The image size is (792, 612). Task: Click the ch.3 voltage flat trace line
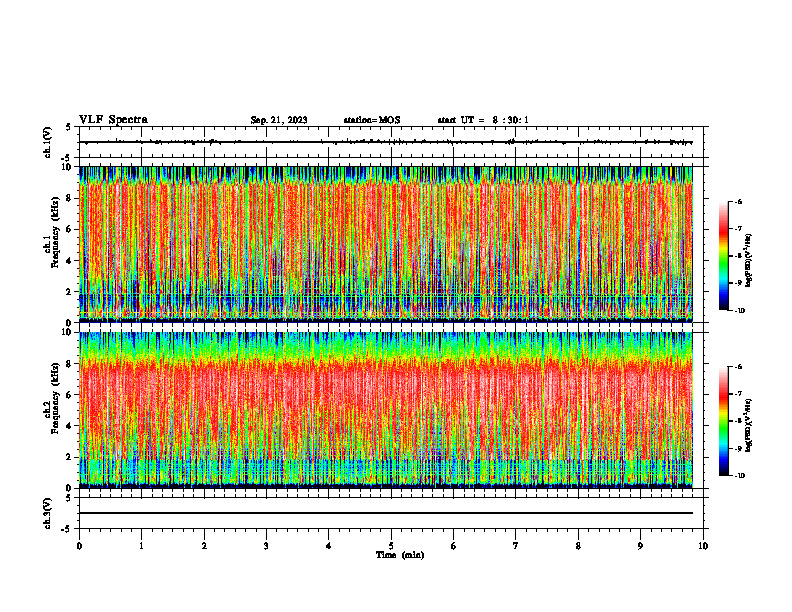pos(386,513)
